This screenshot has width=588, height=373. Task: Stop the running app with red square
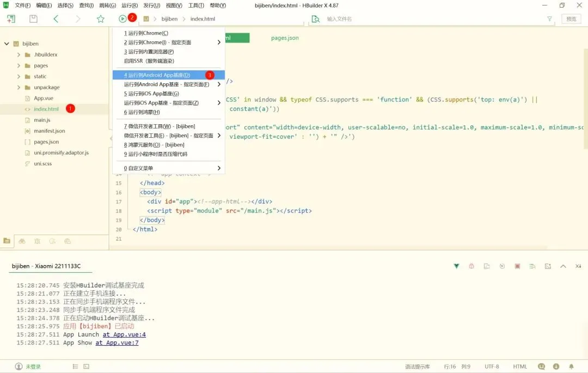click(x=517, y=266)
